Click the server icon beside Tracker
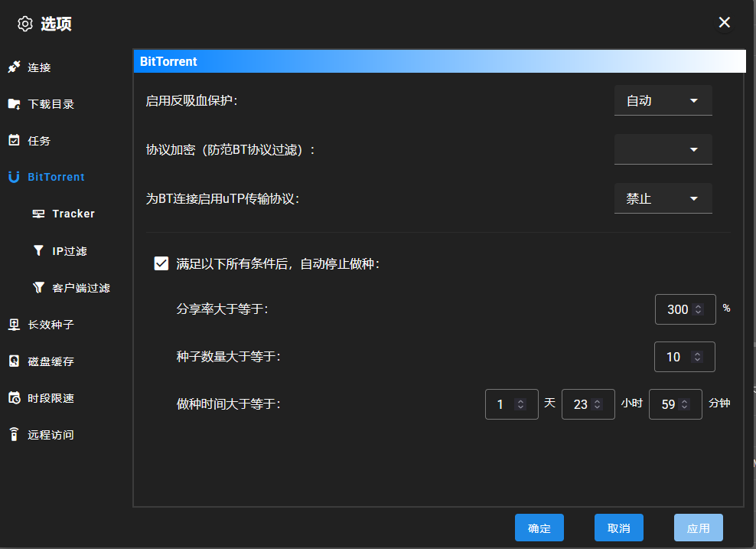 click(38, 214)
